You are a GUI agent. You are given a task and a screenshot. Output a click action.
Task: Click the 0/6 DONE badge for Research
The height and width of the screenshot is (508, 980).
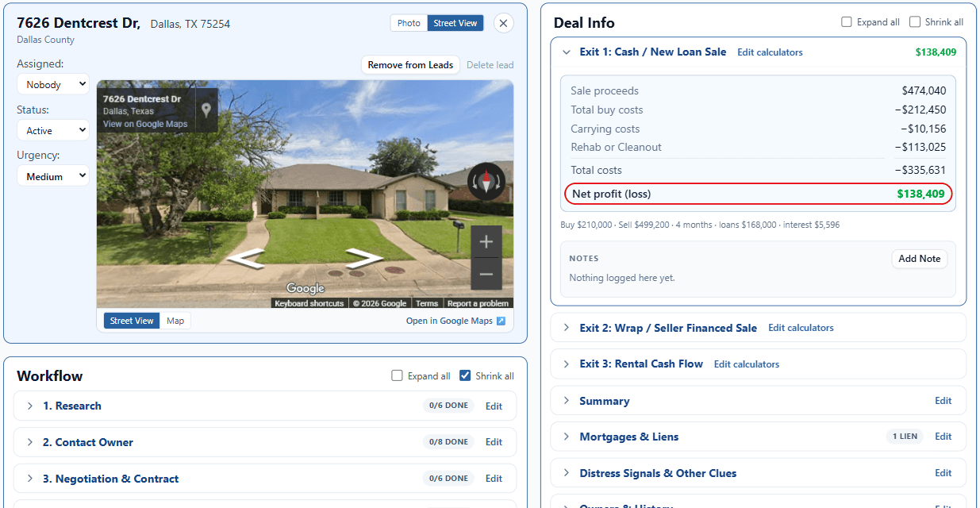[448, 406]
